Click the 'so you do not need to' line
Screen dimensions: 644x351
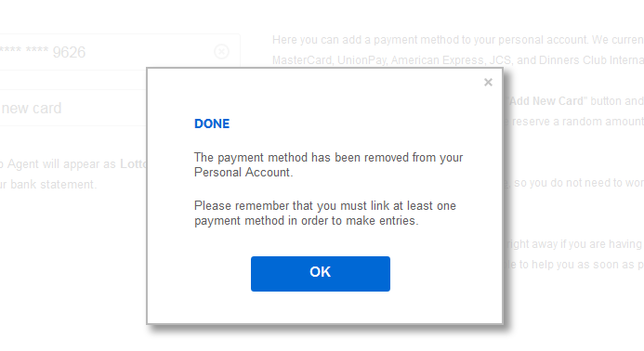coord(579,183)
